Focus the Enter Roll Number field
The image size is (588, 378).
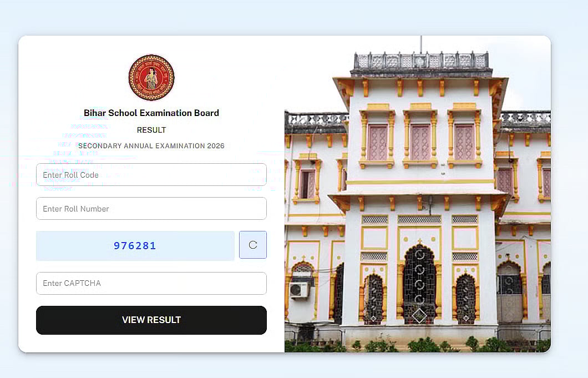click(151, 208)
